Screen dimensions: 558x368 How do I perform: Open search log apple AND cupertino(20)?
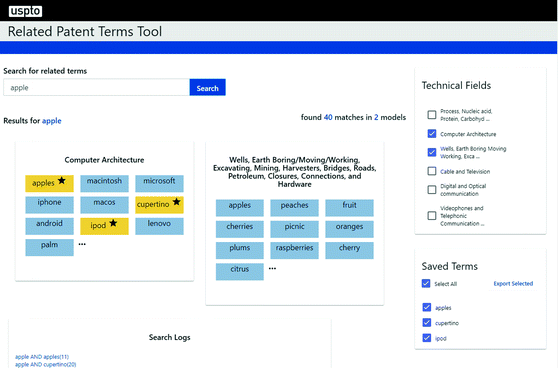[x=46, y=364]
